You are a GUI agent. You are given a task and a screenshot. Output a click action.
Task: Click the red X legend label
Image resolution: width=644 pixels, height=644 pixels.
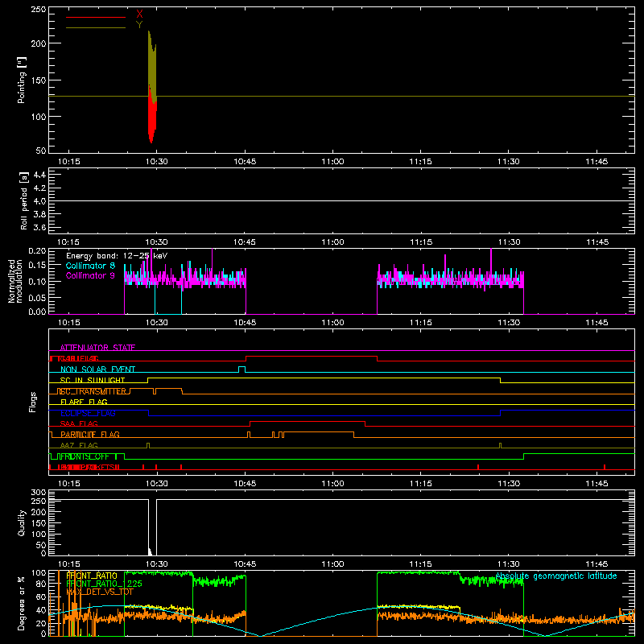139,14
